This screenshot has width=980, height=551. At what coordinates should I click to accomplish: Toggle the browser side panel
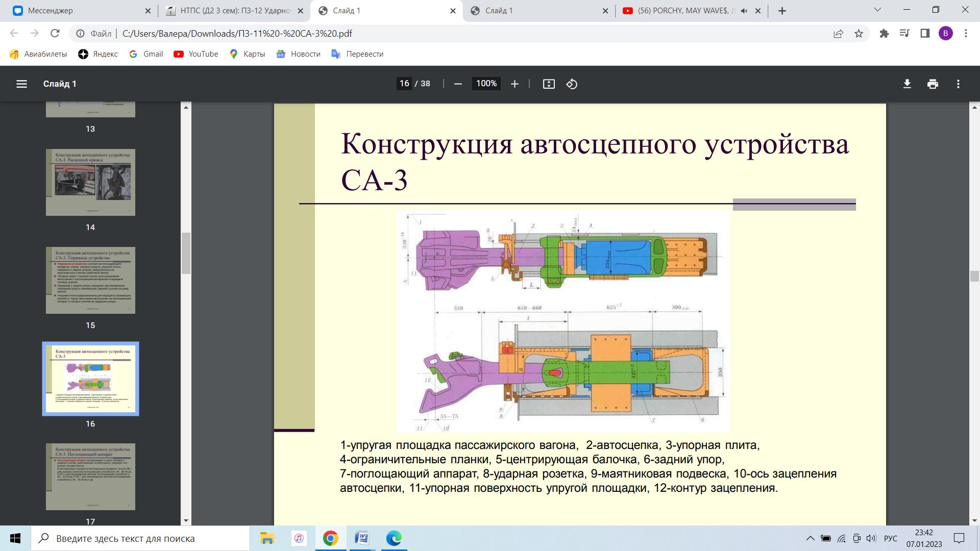(925, 34)
